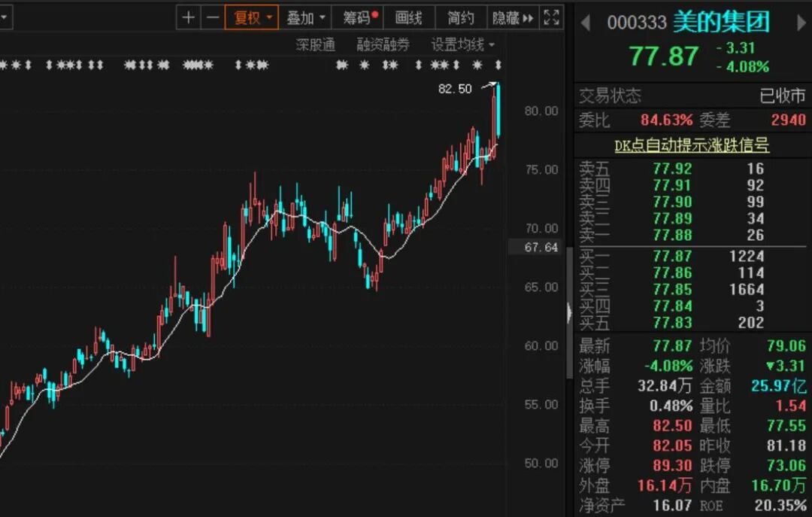Click the 涨停 value 89.30
This screenshot has height=517, width=812.
coord(672,465)
